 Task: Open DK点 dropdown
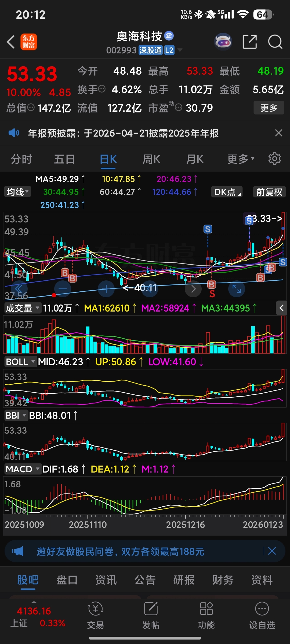[x=227, y=192]
